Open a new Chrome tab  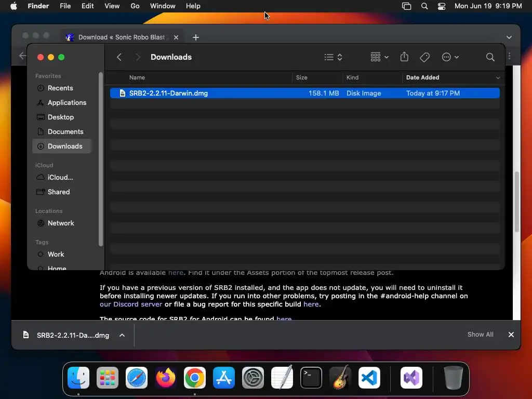tap(196, 37)
